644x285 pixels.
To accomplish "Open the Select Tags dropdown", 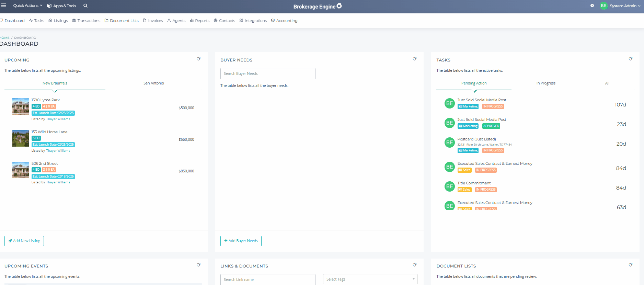I will 370,279.
